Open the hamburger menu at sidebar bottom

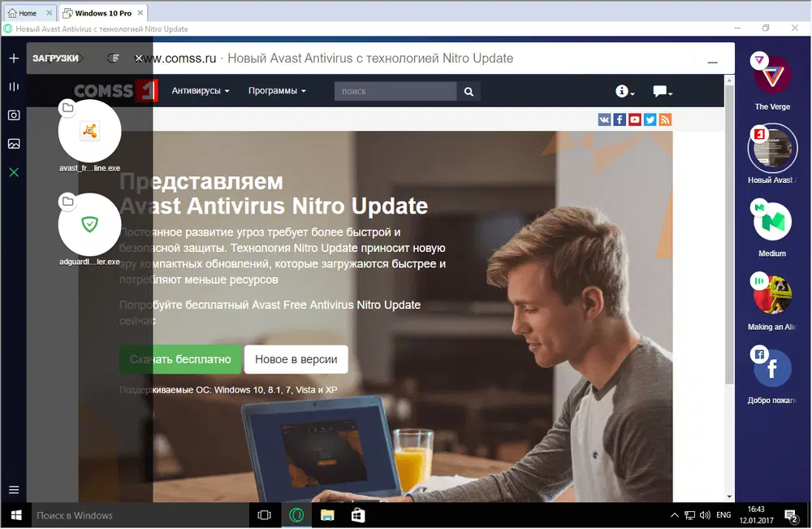[x=14, y=490]
